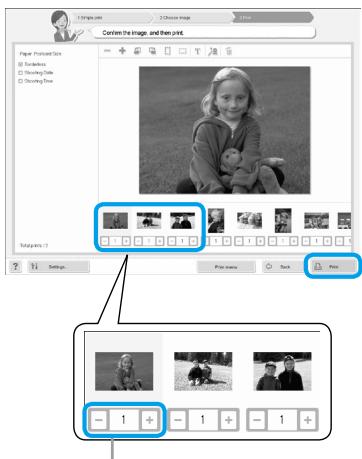Select thumbnail of two kids sitting in snow
This screenshot has width=362, height=459.
click(149, 221)
